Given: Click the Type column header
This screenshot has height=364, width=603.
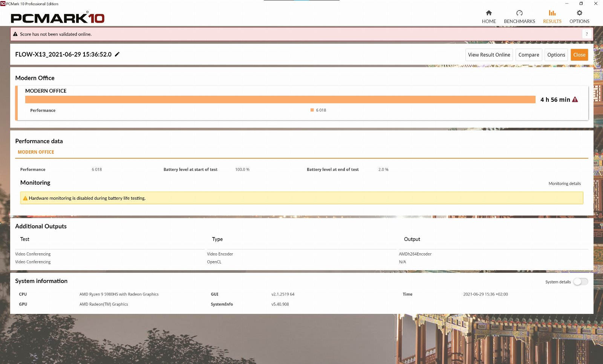Looking at the screenshot, I should [217, 239].
